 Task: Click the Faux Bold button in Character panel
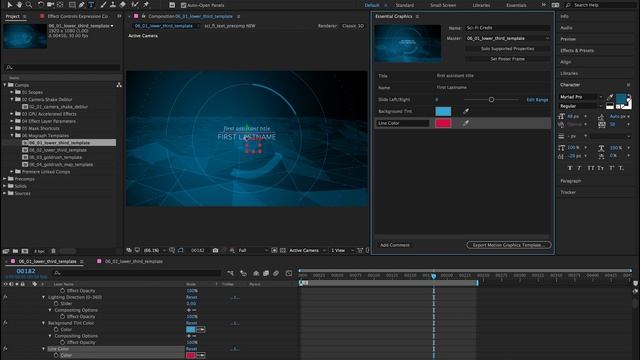click(x=570, y=168)
